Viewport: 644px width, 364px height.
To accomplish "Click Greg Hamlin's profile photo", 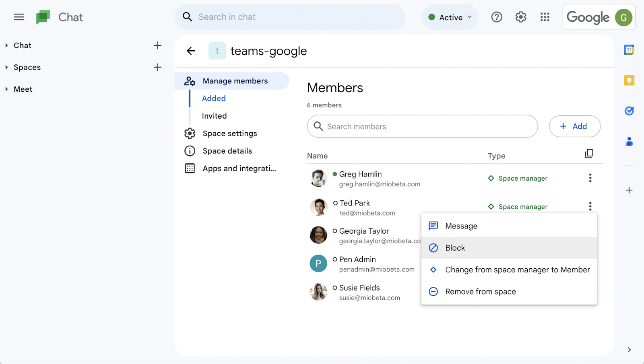I will click(318, 178).
